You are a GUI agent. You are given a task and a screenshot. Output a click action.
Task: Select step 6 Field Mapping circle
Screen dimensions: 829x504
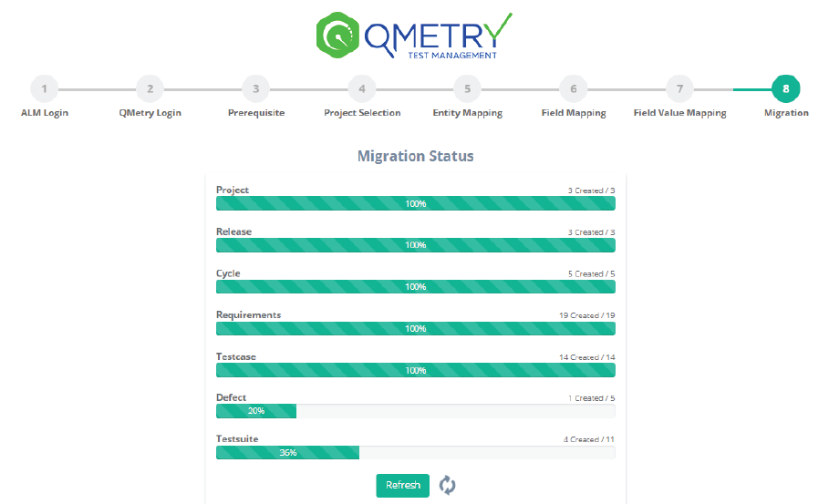click(x=574, y=88)
